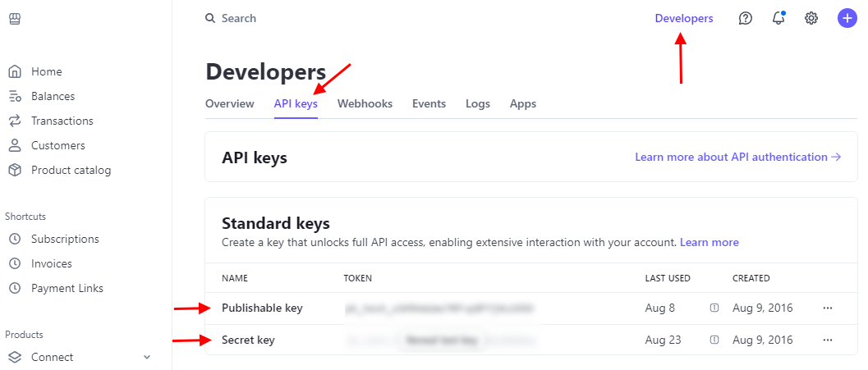868x370 pixels.
Task: Go to Transactions in the sidebar
Action: tap(62, 121)
